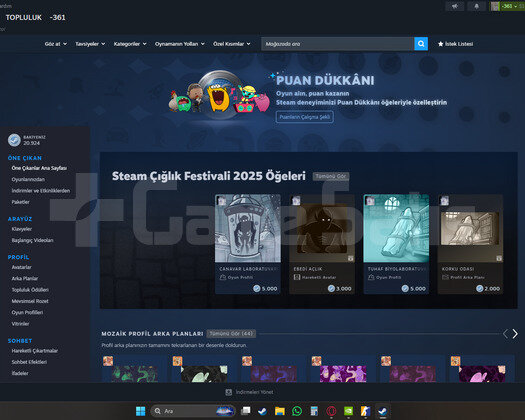The height and width of the screenshot is (420, 525).
Task: Open the -361 account name link in the header
Action: [58, 17]
